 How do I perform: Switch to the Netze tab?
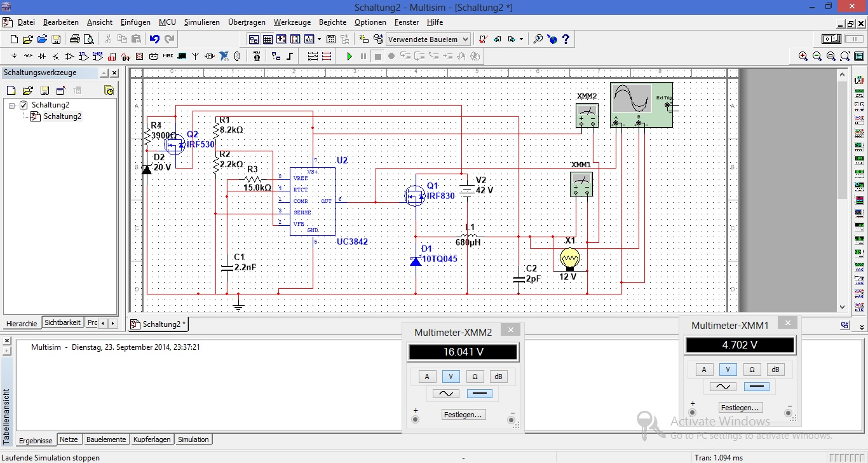[69, 439]
